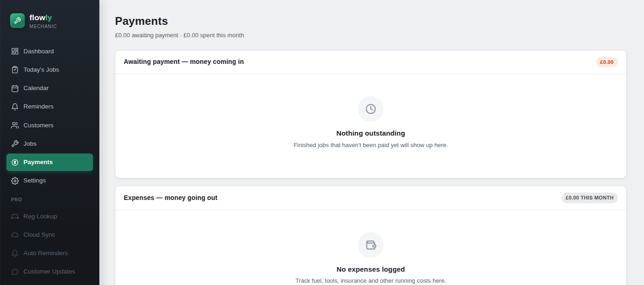The height and width of the screenshot is (285, 644).
Task: Click the Reminders bell icon
Action: tap(15, 107)
